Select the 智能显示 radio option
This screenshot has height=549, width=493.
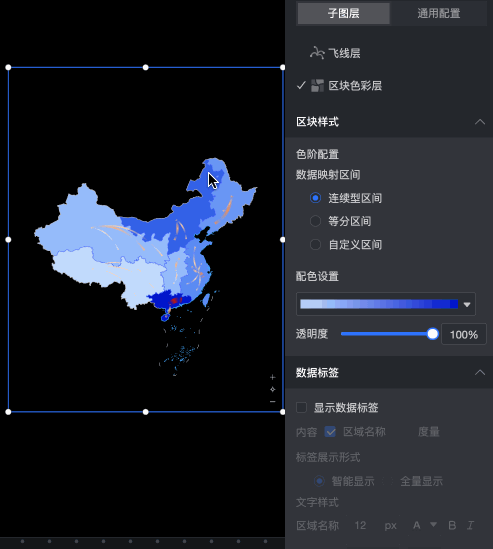(x=319, y=481)
